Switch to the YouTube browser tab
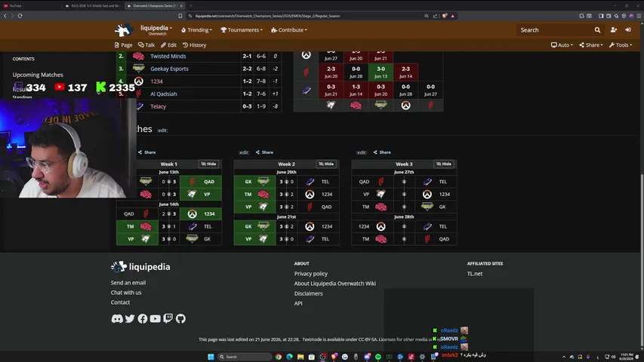This screenshot has width=644, height=362. click(x=31, y=6)
